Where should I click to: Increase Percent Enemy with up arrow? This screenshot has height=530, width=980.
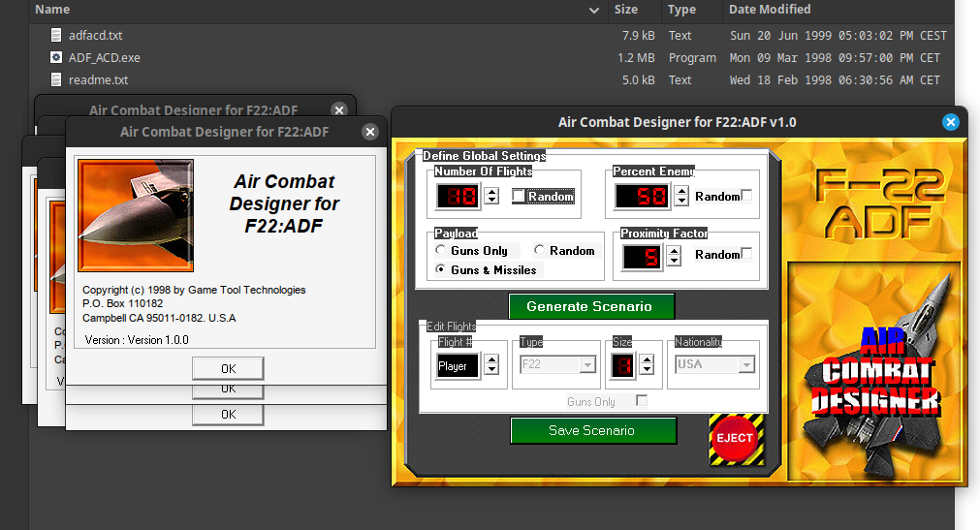tap(681, 191)
